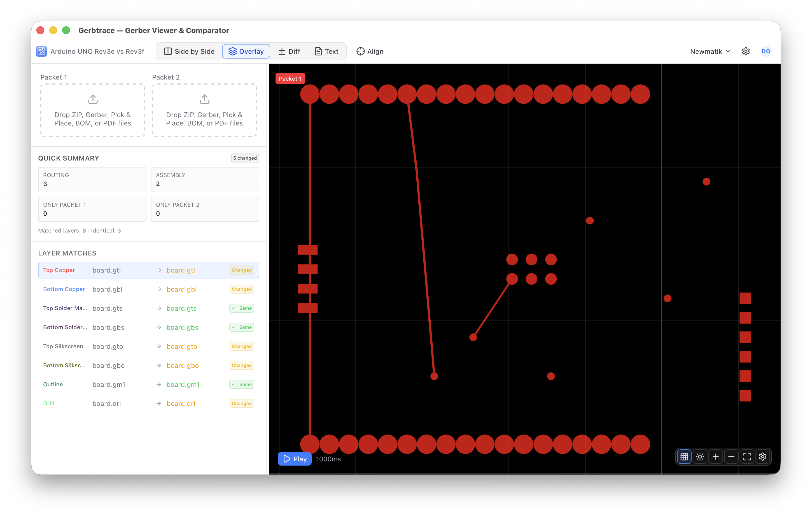This screenshot has width=812, height=516.
Task: Open canvas settings gear icon
Action: pyautogui.click(x=762, y=457)
